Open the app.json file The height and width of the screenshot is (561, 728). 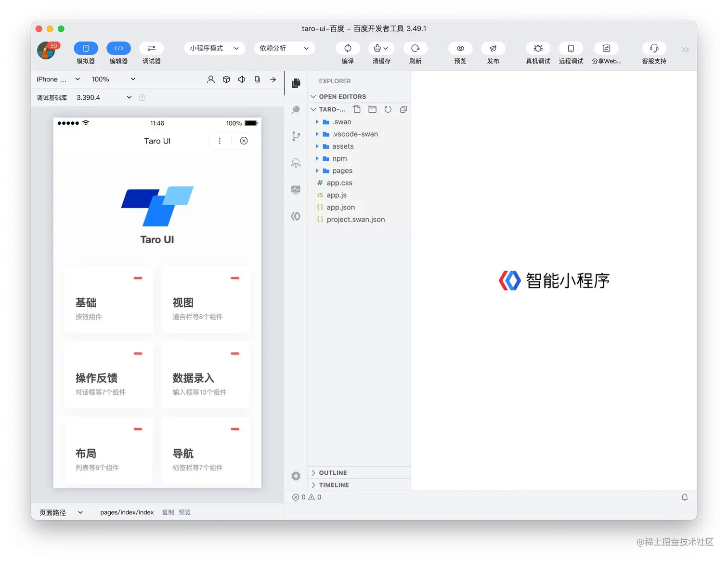(359, 207)
